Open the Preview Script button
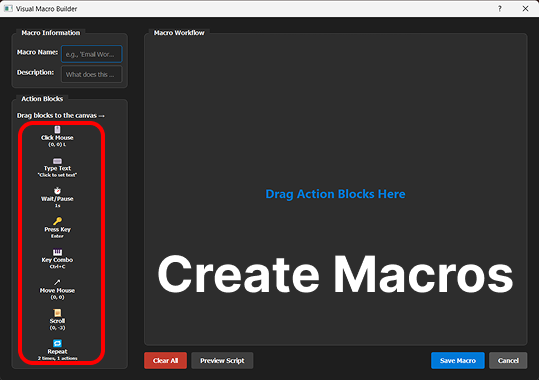The width and height of the screenshot is (539, 380). tap(222, 360)
